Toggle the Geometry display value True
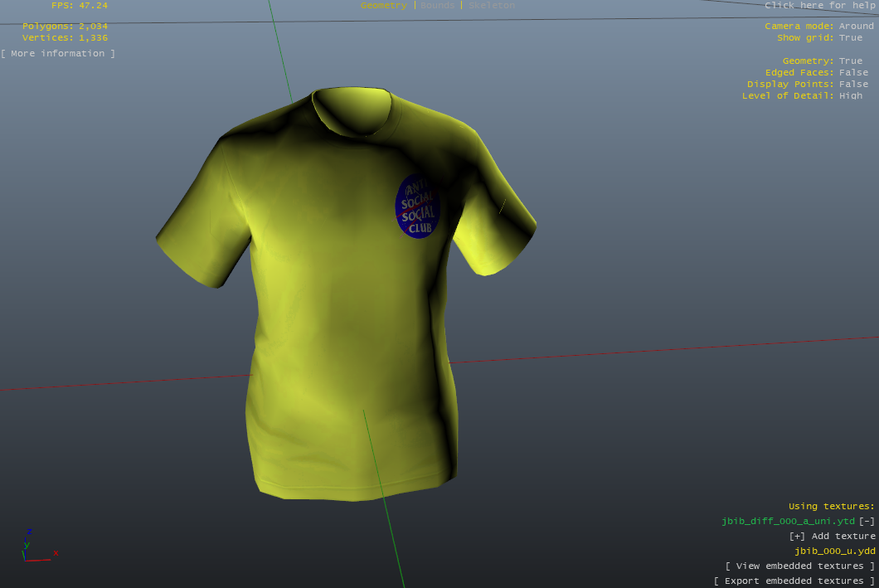 click(851, 61)
